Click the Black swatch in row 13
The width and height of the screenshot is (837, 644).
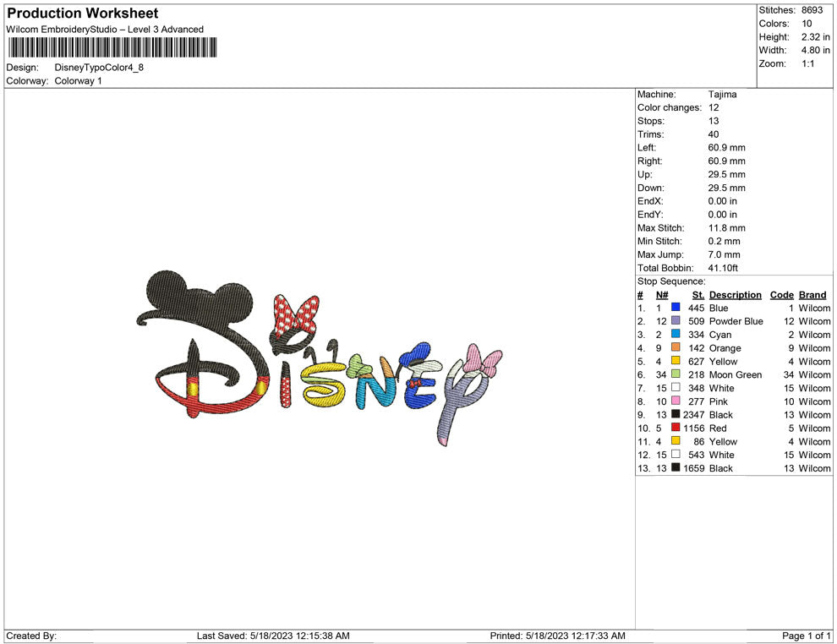[x=676, y=467]
